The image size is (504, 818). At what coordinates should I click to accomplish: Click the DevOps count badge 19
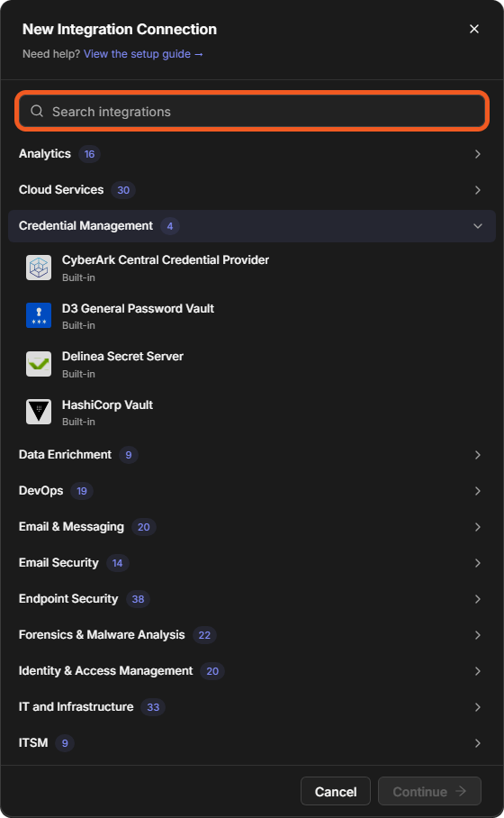click(x=82, y=491)
